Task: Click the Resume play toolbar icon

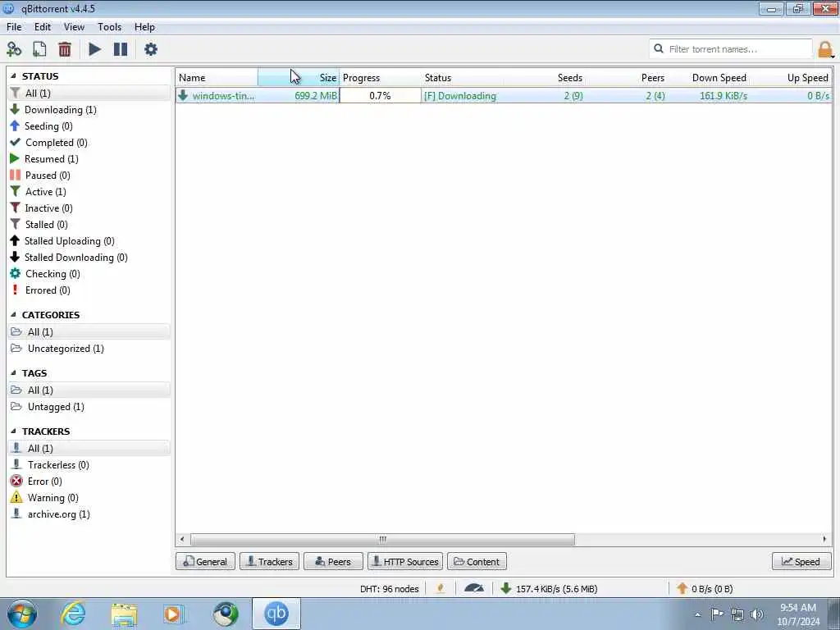Action: pos(95,49)
